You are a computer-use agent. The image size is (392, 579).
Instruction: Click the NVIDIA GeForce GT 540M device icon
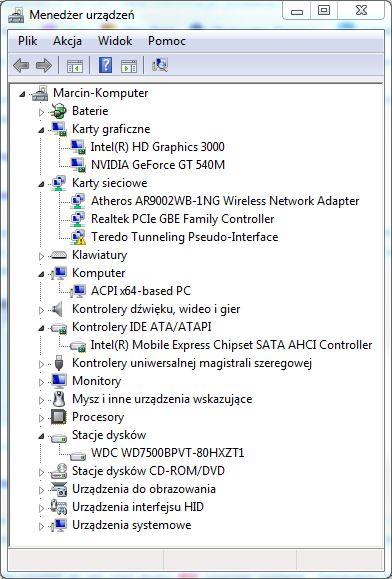coord(78,165)
